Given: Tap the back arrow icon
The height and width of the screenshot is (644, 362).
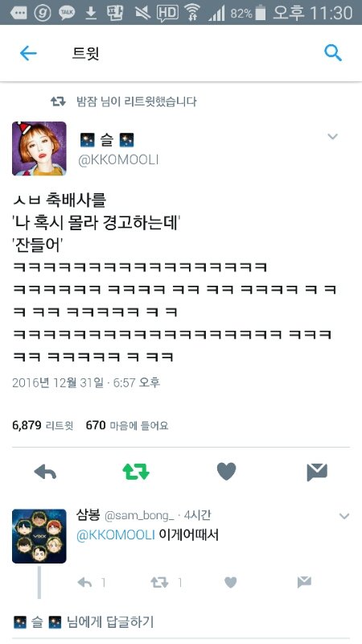Looking at the screenshot, I should (28, 53).
